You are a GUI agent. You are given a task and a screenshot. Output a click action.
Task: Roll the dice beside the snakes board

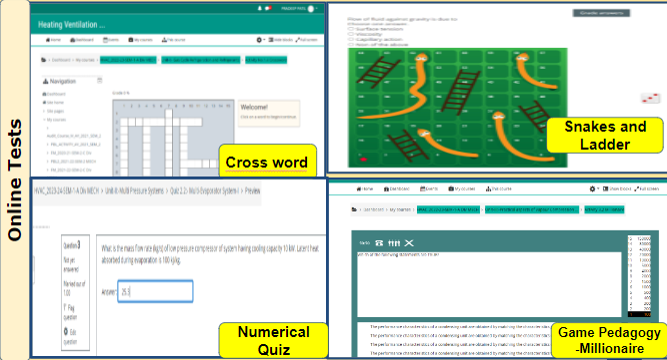650,98
